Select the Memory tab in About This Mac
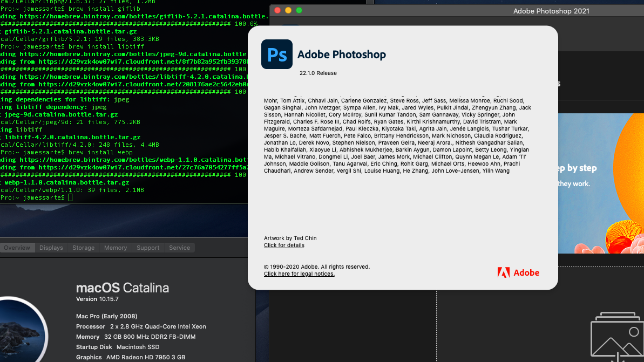This screenshot has width=644, height=362. point(116,248)
